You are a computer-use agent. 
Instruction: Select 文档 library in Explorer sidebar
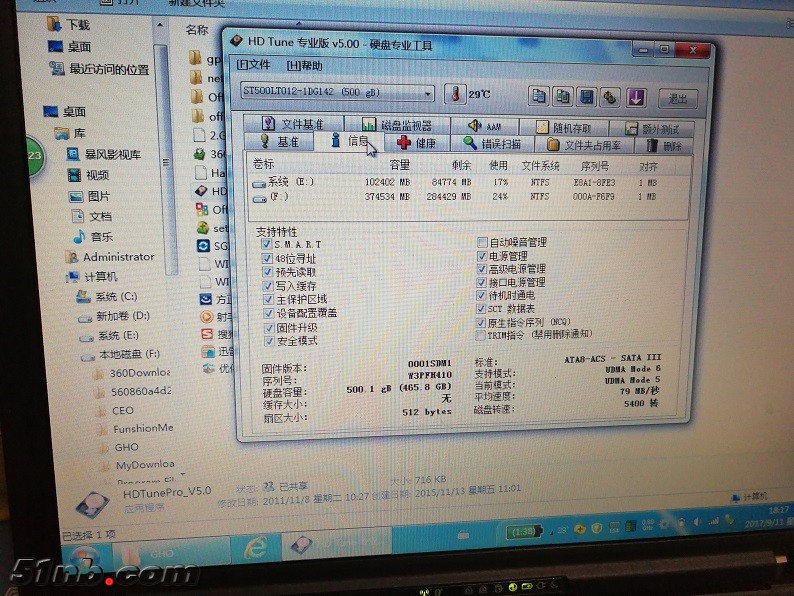pos(92,216)
